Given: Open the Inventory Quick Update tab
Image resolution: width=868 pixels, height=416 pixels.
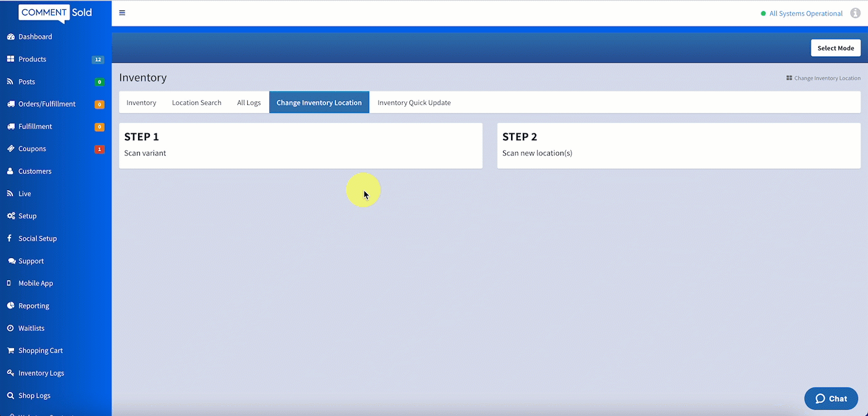Looking at the screenshot, I should click(x=414, y=102).
